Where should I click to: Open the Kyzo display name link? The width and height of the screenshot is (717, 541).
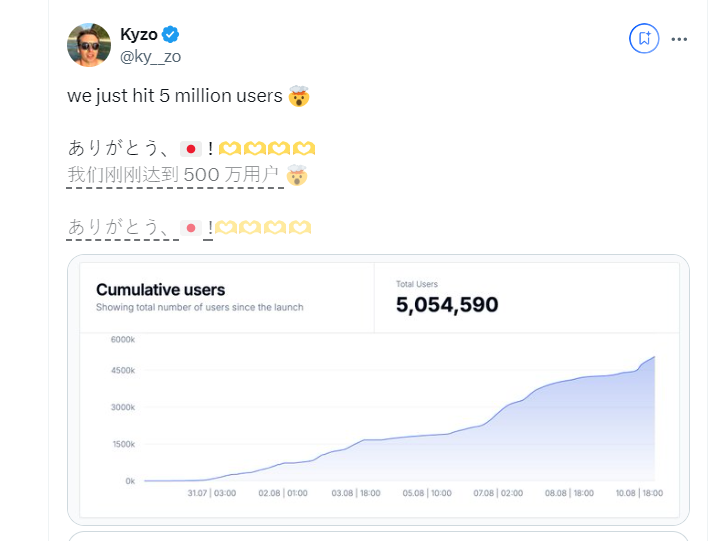139,35
